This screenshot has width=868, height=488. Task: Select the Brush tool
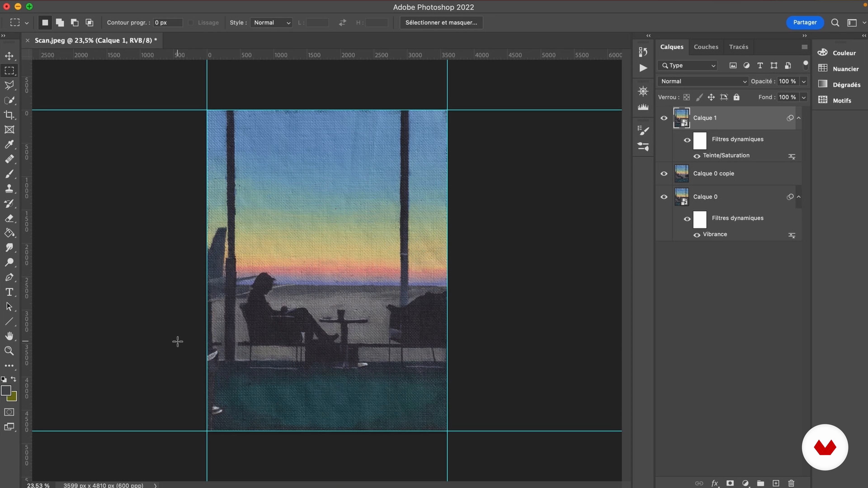[9, 174]
